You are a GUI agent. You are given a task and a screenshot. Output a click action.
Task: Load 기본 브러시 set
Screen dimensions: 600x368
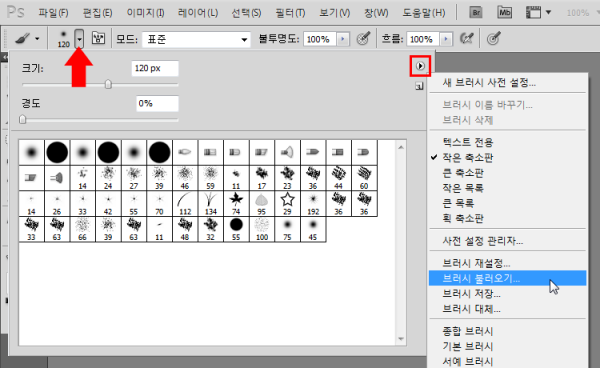point(507,346)
